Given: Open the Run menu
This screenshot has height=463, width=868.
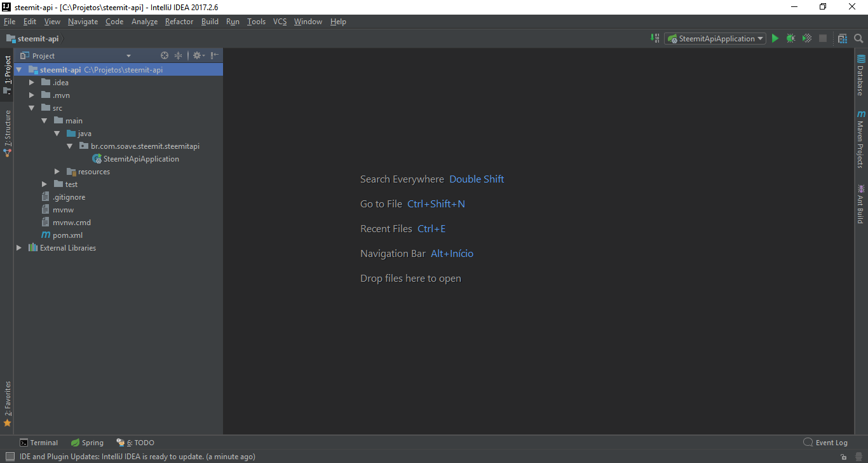Looking at the screenshot, I should coord(233,22).
